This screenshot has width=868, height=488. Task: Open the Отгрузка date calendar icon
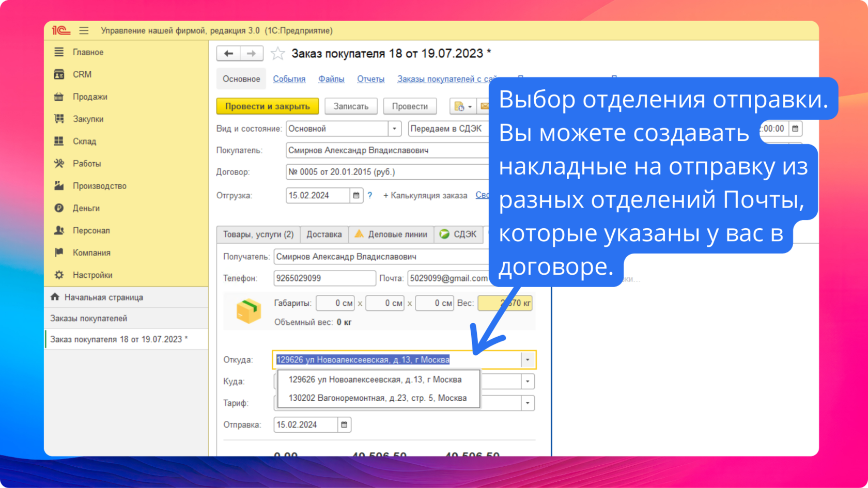tap(357, 196)
